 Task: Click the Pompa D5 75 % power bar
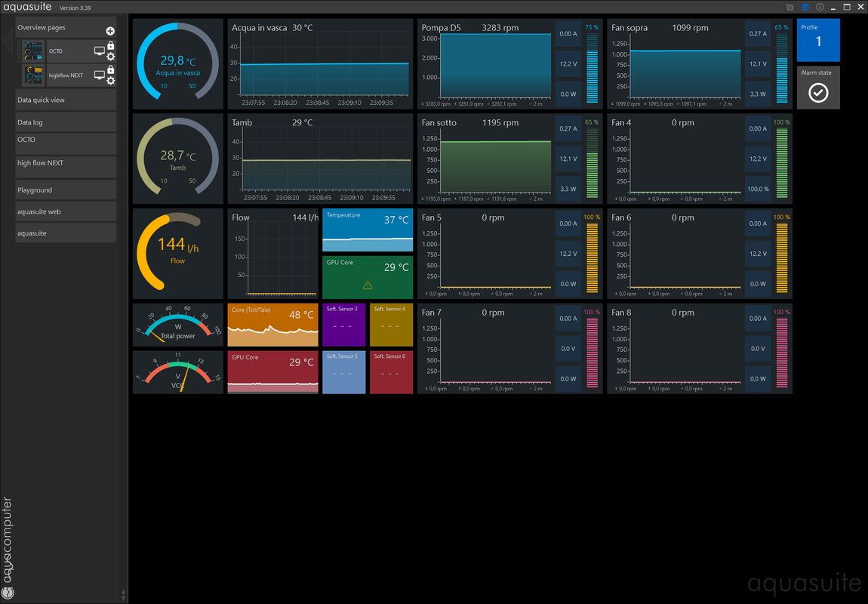592,68
